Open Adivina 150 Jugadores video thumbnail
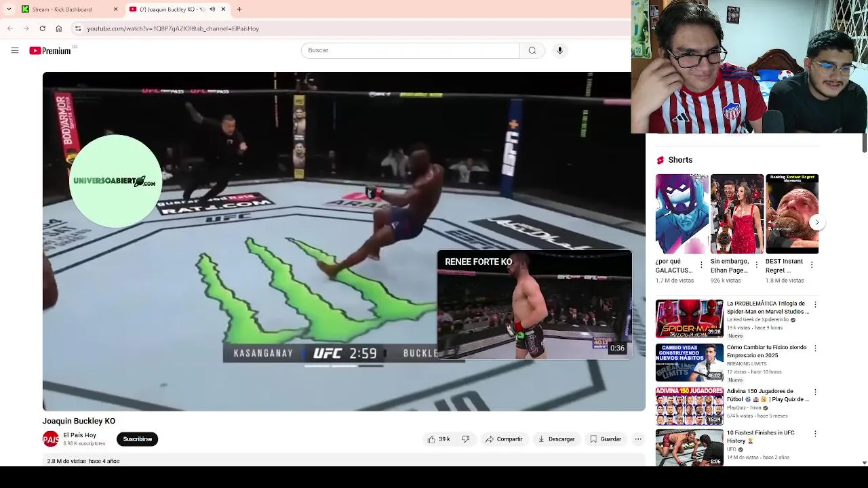 [x=690, y=406]
